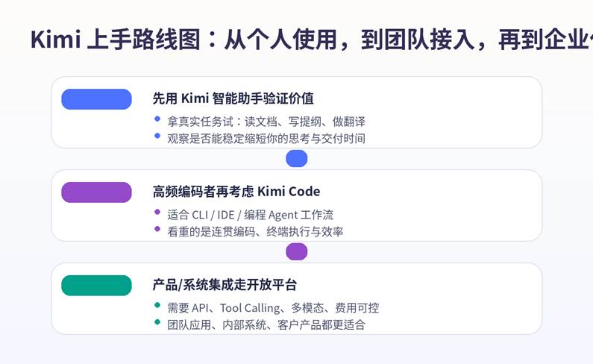
Task: Select the line 团队应用、内部系统、客户产品都更适合
Action: [x=266, y=324]
